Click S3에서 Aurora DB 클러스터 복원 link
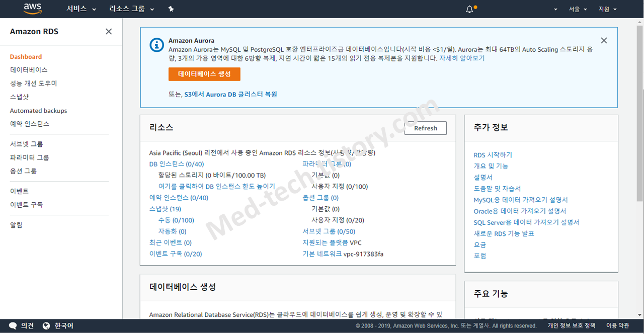Screen dimensions: 644x334 pos(230,94)
